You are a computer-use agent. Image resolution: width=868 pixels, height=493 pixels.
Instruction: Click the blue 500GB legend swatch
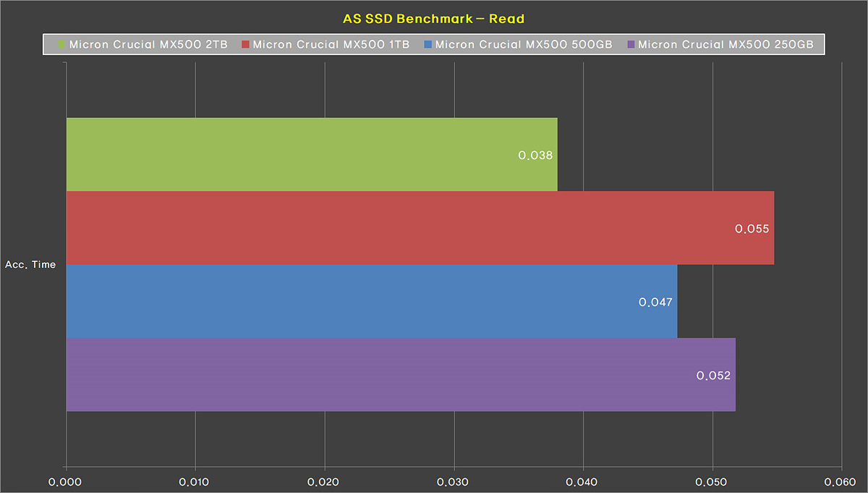click(428, 45)
